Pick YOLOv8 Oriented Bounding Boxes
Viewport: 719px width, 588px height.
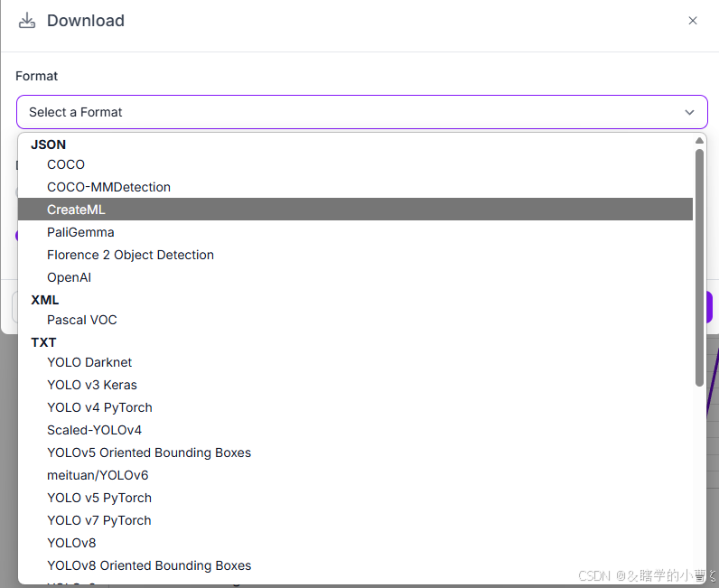pyautogui.click(x=355, y=565)
